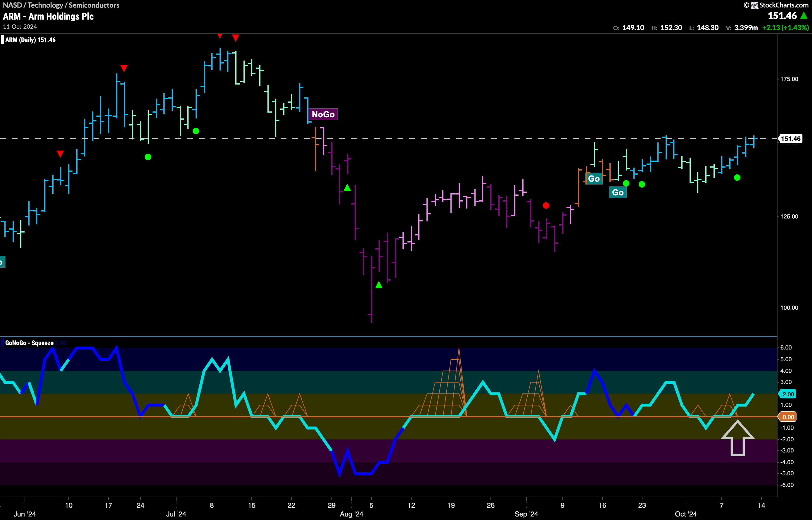Click the cyan 2.00 oscillator value tag
Screen dimensions: 812x520
788,394
